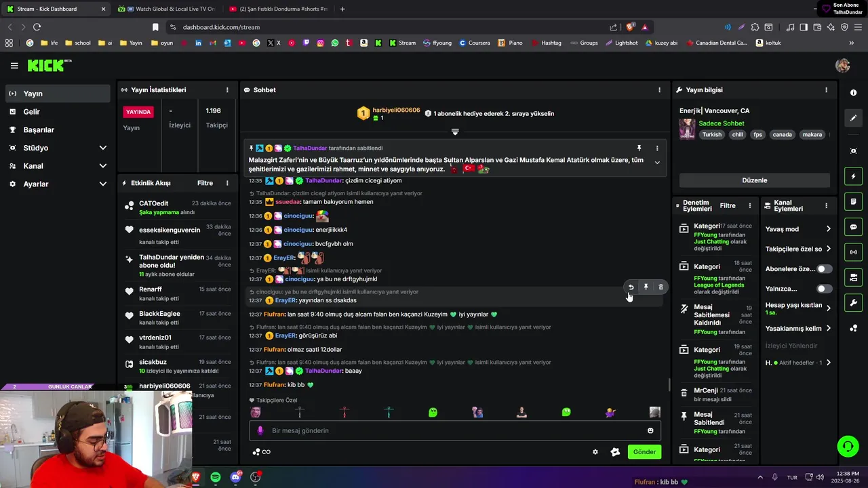Click the profile avatar in top right
Screen dimensions: 868x488
[843, 66]
